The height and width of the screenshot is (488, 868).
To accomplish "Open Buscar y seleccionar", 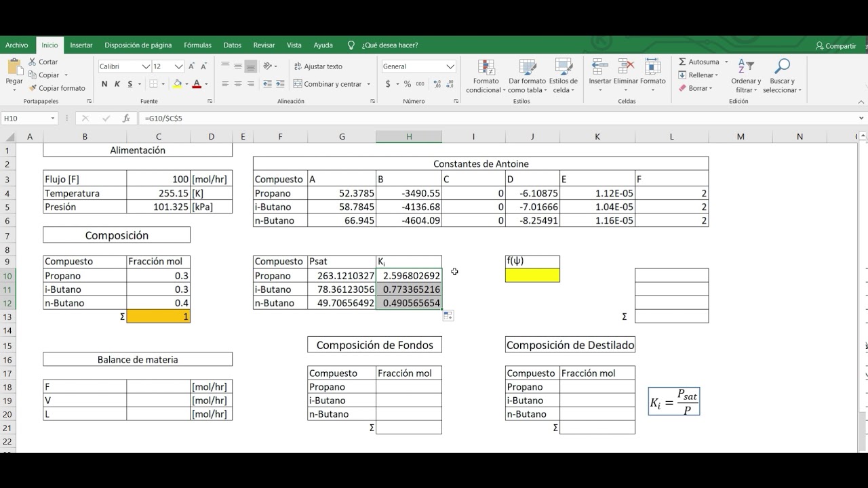I will (782, 76).
